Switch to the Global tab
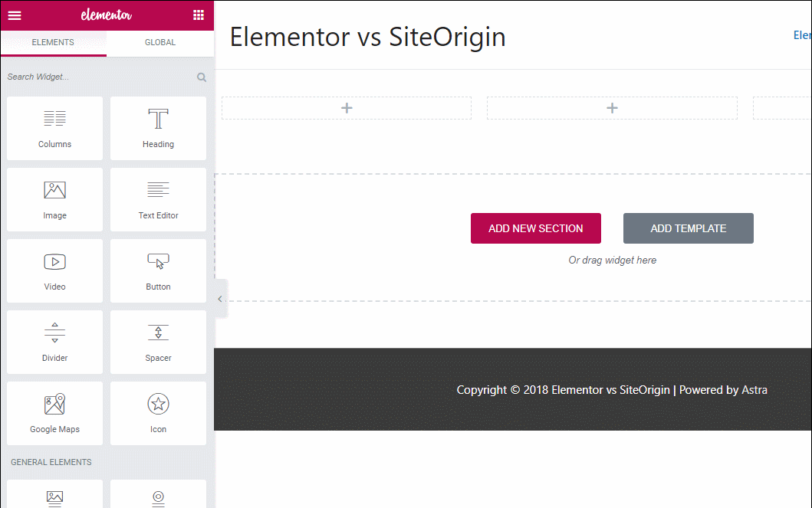The image size is (812, 508). (x=160, y=42)
